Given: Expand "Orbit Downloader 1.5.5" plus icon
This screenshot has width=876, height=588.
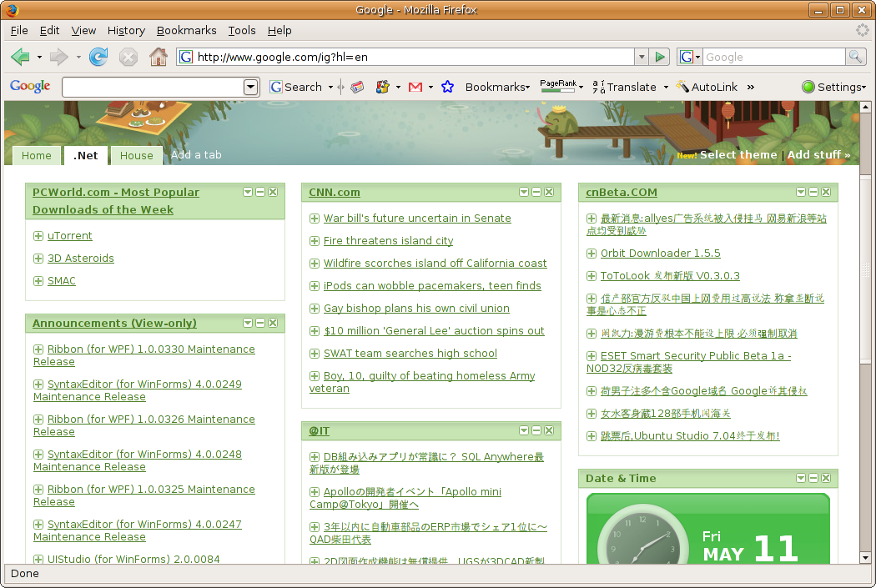Looking at the screenshot, I should [591, 254].
